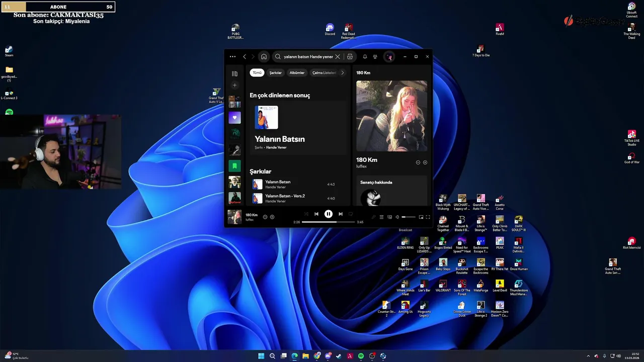Toggle shuffle in the player controls
Image resolution: width=644 pixels, height=362 pixels.
point(306,214)
